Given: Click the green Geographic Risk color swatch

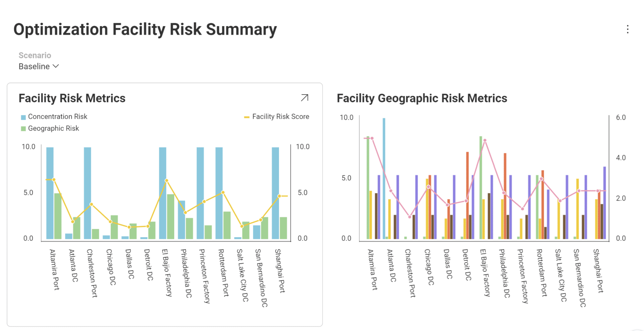Looking at the screenshot, I should 23,129.
